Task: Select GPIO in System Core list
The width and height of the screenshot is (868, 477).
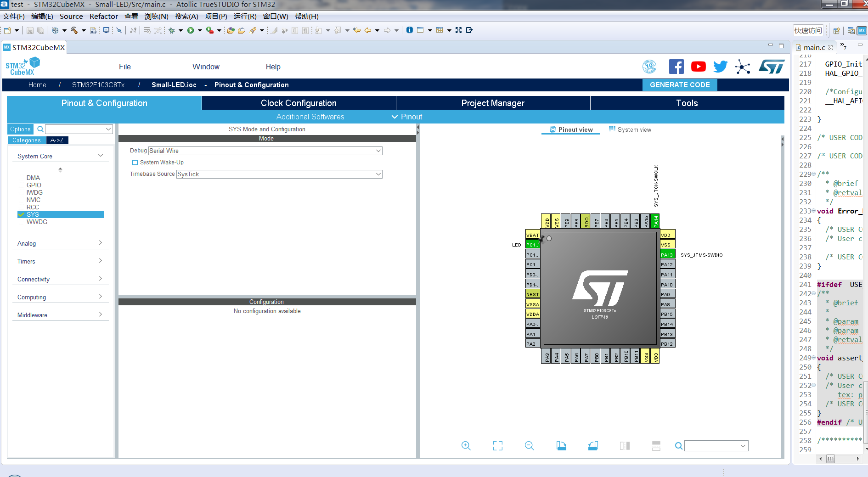Action: tap(34, 185)
